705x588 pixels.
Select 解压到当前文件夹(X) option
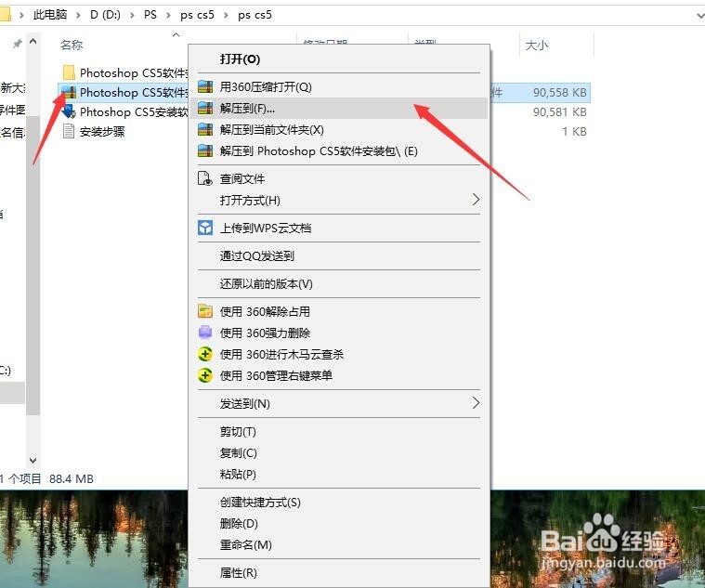(x=338, y=130)
